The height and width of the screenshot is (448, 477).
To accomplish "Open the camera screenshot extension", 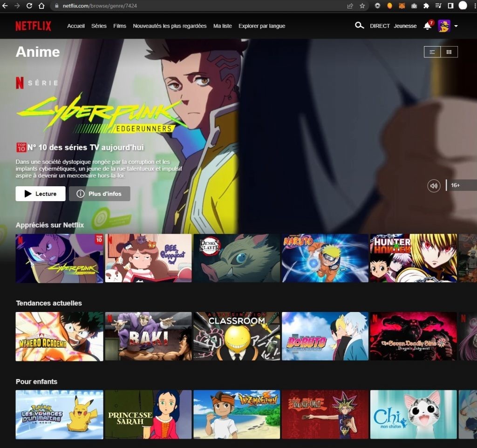I will (414, 6).
